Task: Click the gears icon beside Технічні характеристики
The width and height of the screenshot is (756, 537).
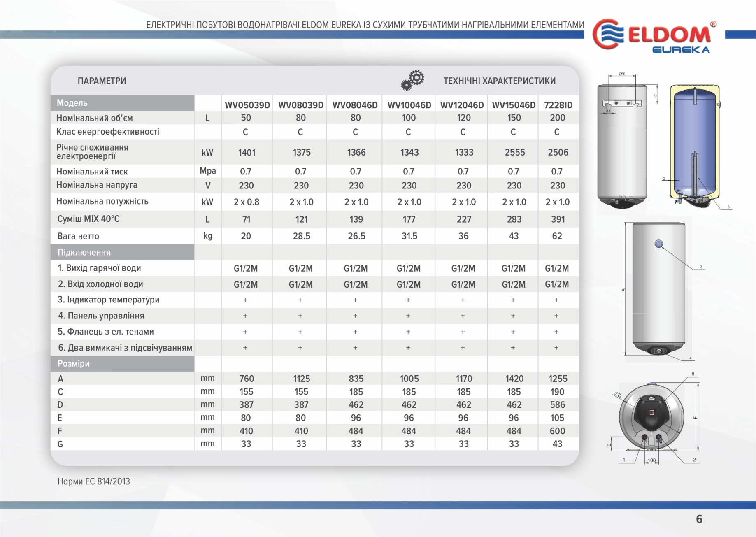Action: pyautogui.click(x=412, y=80)
